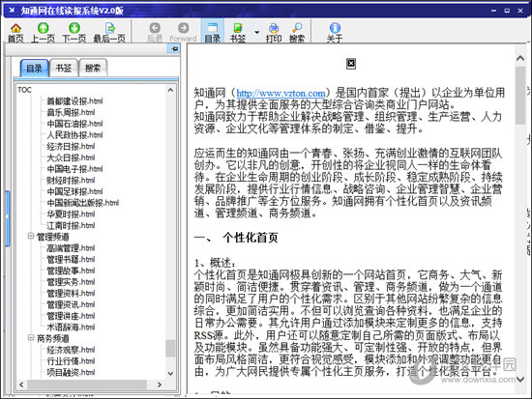Select 管理讲座.html entry
This screenshot has width=532, height=399.
[71, 316]
